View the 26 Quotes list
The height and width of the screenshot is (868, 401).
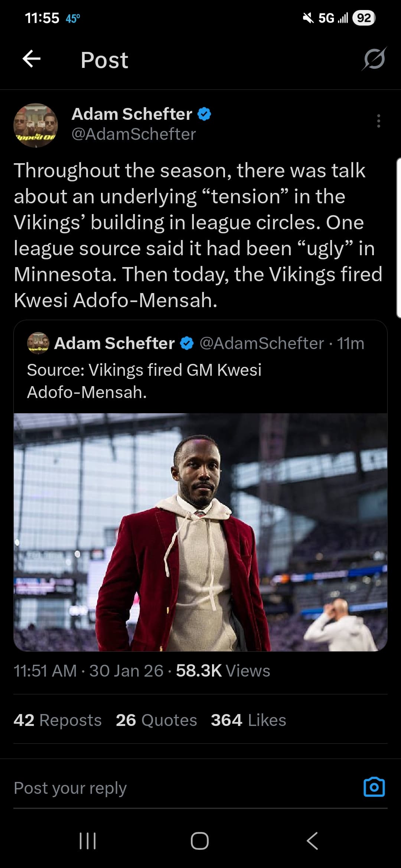pos(156,720)
